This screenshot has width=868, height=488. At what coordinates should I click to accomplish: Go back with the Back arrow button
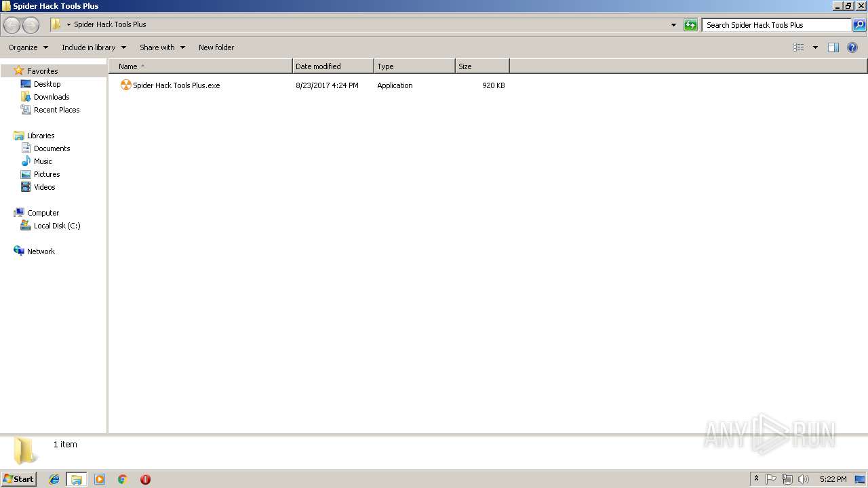(x=12, y=25)
